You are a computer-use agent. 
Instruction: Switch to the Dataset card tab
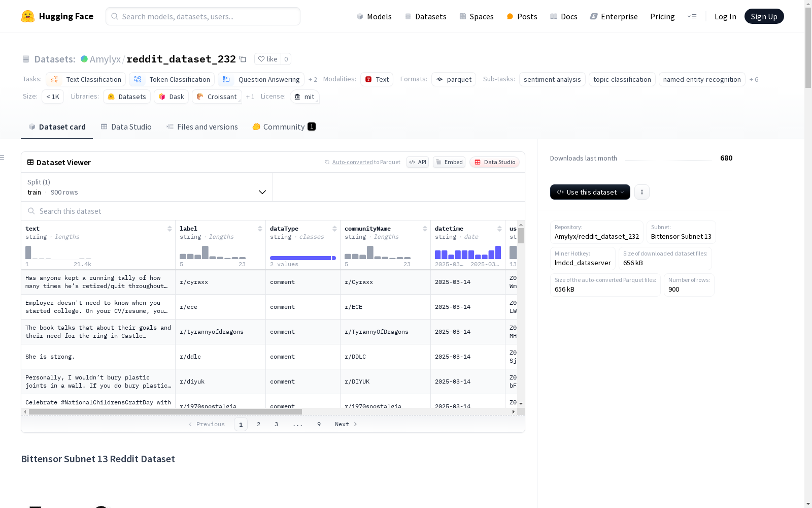[x=57, y=127]
